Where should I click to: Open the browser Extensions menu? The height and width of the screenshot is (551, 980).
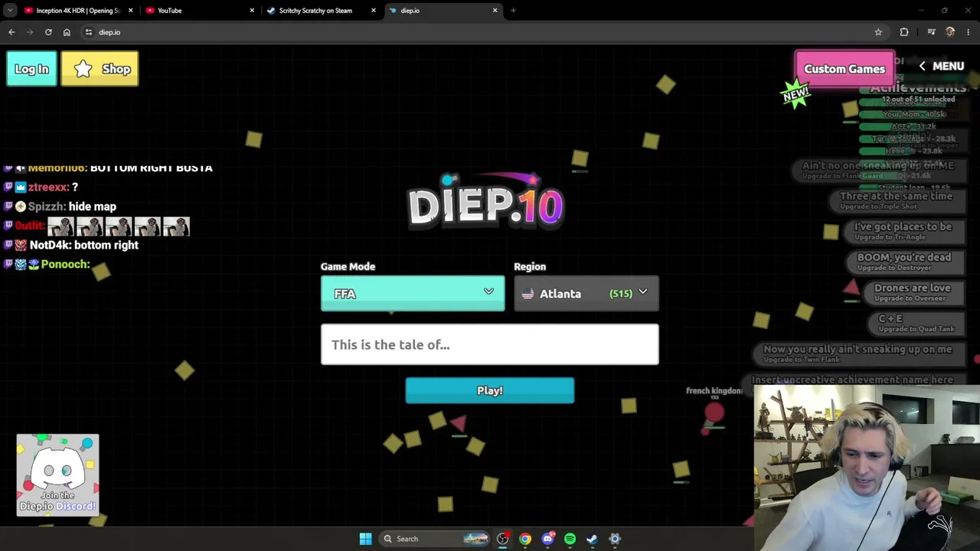click(904, 32)
